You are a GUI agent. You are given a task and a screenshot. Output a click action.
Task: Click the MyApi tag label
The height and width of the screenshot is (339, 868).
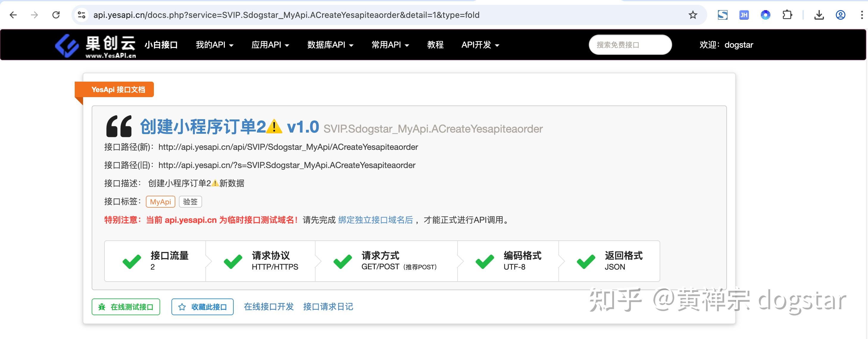[160, 201]
